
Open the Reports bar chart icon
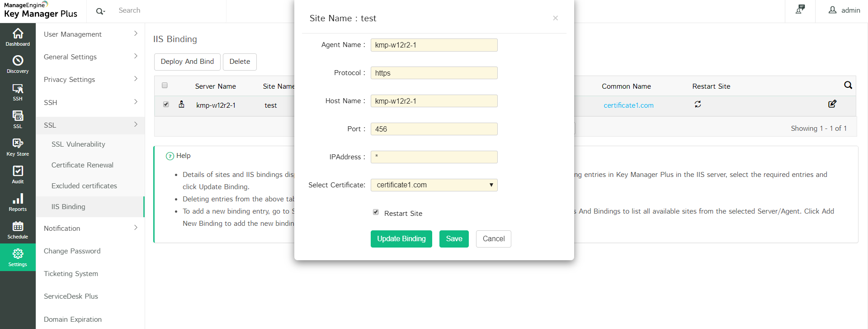click(x=18, y=202)
